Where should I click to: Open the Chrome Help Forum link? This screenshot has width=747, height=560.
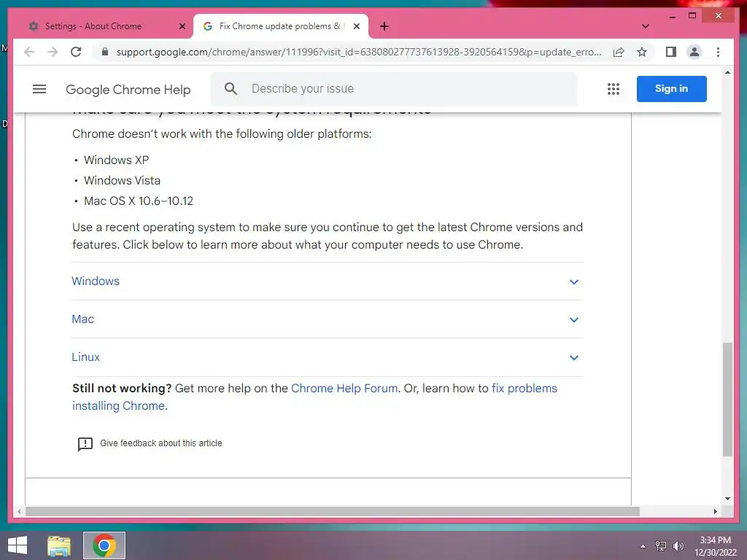tap(344, 389)
